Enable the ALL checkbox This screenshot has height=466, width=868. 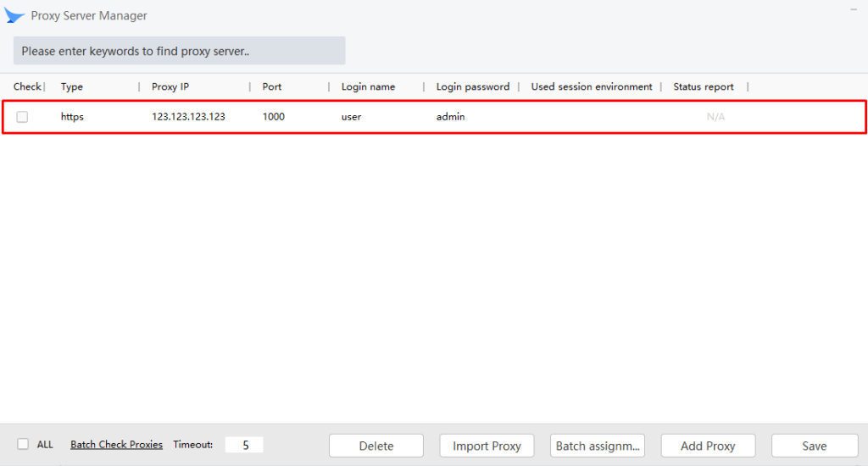coord(23,444)
